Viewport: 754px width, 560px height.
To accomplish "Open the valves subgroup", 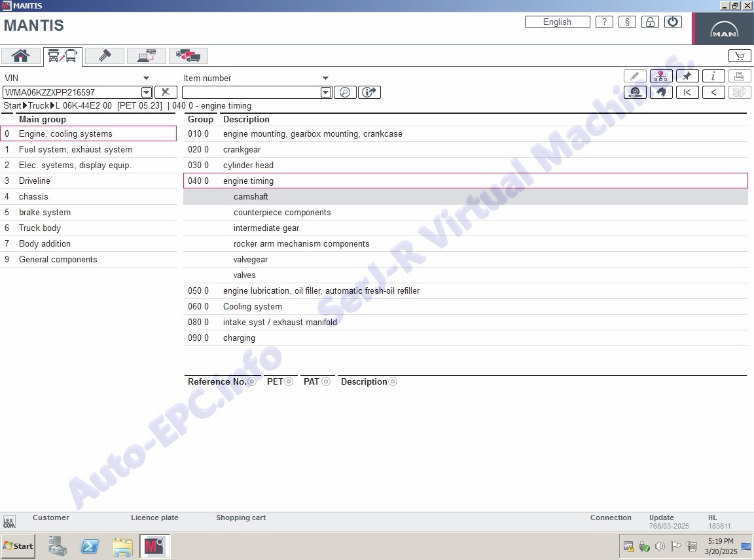I will (x=465, y=275).
